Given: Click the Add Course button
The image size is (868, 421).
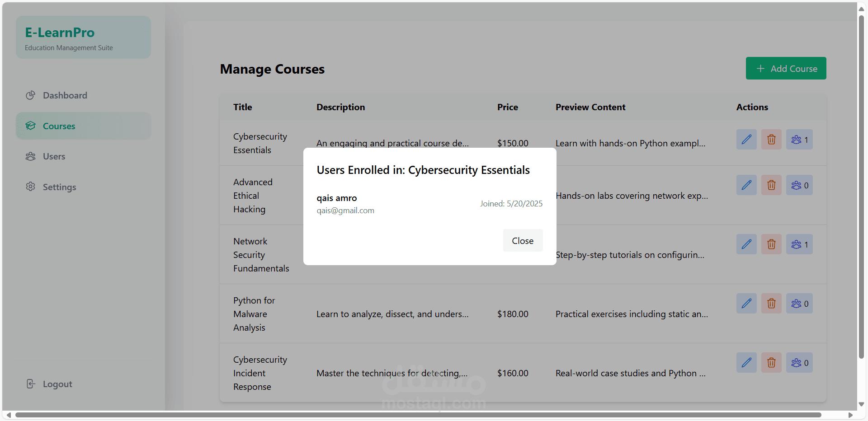Looking at the screenshot, I should (x=786, y=68).
